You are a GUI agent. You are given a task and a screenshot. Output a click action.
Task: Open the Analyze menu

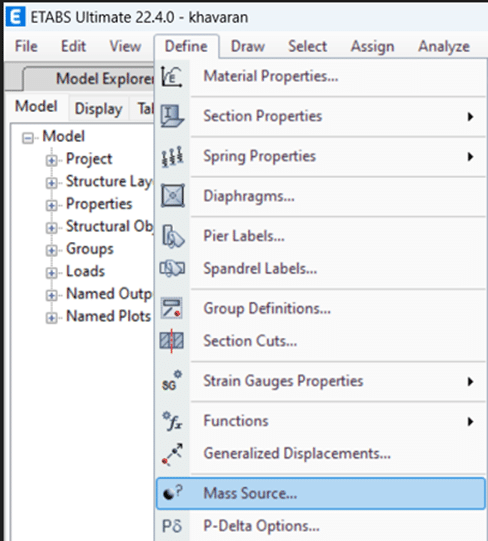click(x=444, y=46)
